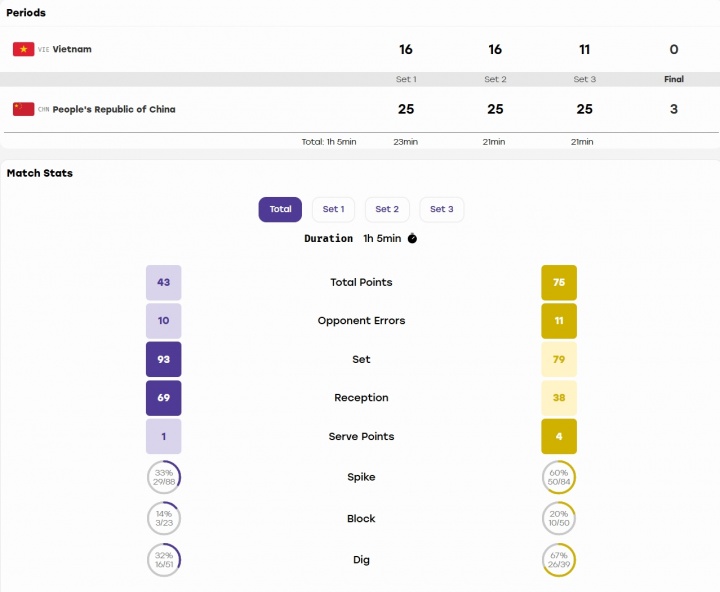Click China's Total Points box showing 75
This screenshot has width=720, height=592.
click(x=559, y=282)
